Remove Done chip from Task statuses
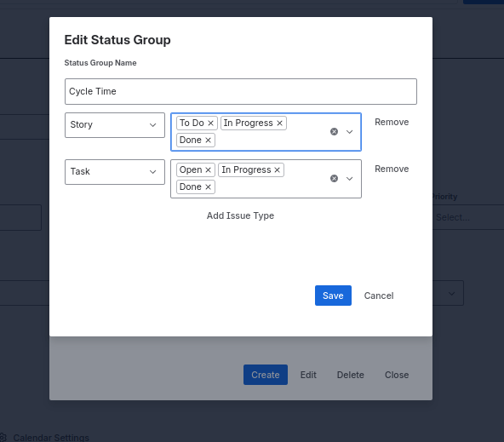 pyautogui.click(x=208, y=187)
